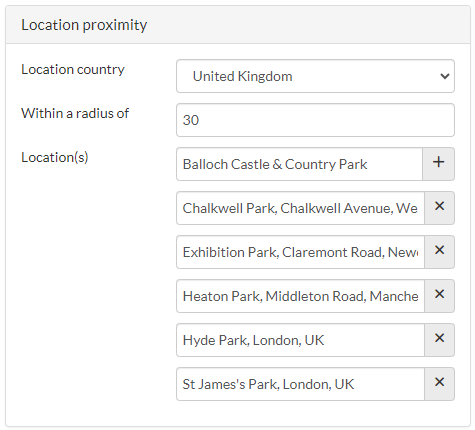Screen dimensions: 475x430
Task: Remove the Heaton Park location
Action: (439, 296)
